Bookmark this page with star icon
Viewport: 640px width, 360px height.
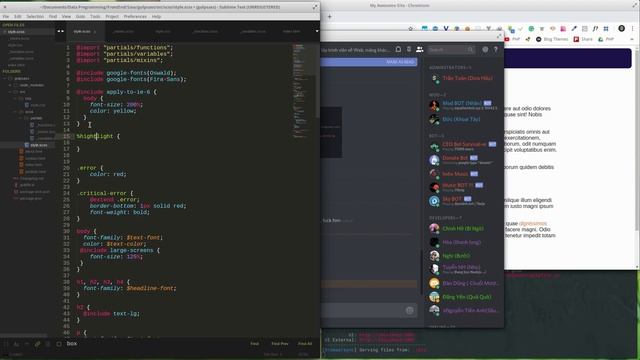coord(411,29)
